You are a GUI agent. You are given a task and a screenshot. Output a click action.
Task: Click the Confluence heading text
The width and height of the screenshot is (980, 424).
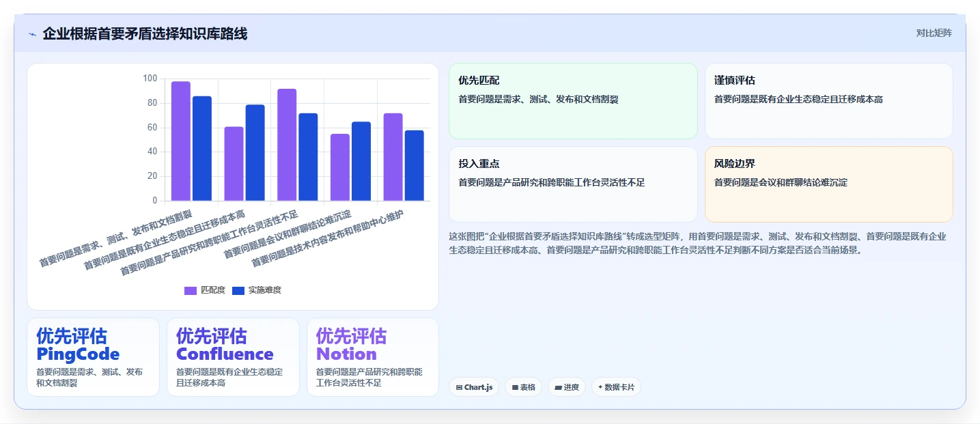(225, 354)
